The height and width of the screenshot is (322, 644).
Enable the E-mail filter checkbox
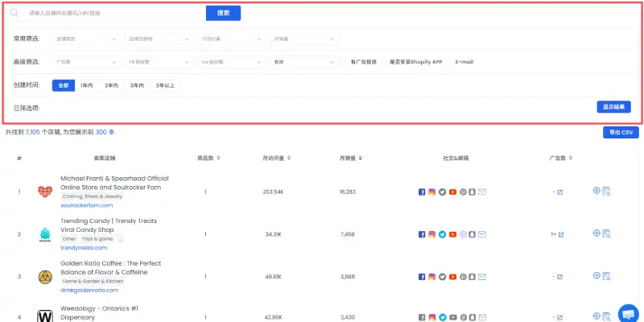[450, 62]
